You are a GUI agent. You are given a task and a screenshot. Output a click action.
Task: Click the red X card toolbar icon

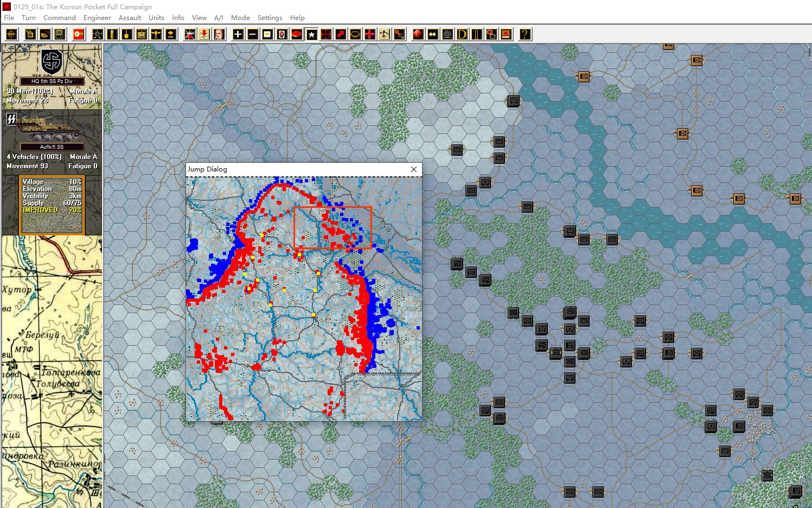coord(282,34)
